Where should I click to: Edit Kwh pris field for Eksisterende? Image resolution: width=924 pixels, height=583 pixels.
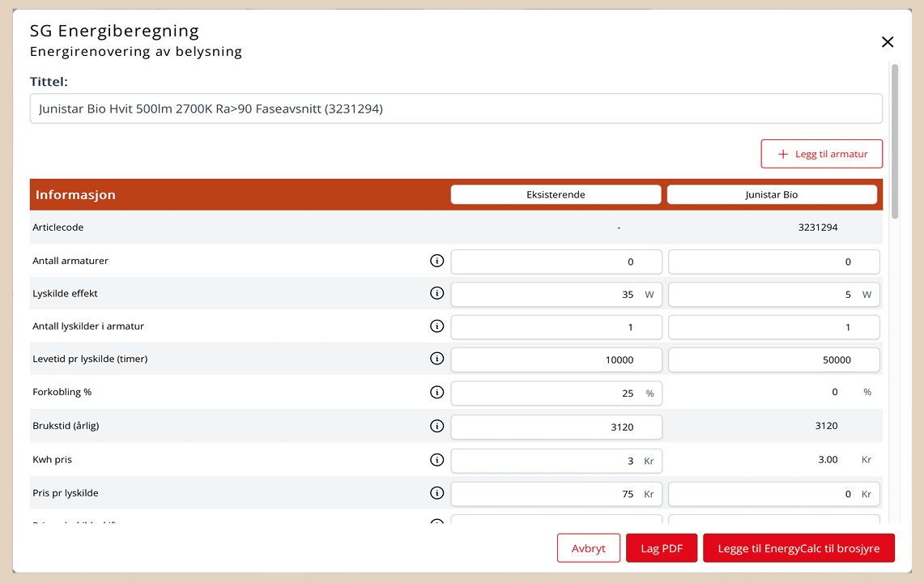[x=556, y=461]
